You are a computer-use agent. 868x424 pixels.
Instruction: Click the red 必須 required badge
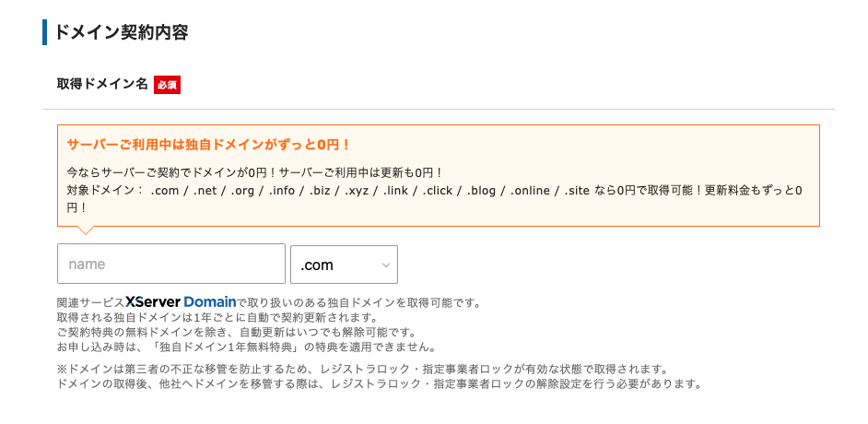click(x=167, y=85)
